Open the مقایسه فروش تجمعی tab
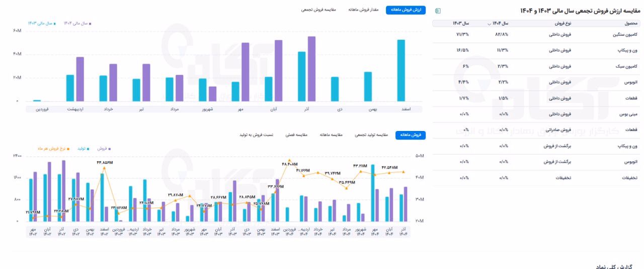Image resolution: width=644 pixels, height=269 pixels. 318,10
